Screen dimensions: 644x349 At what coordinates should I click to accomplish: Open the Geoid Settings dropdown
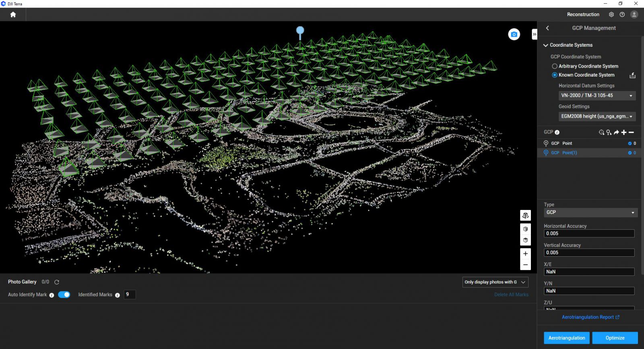click(x=597, y=116)
